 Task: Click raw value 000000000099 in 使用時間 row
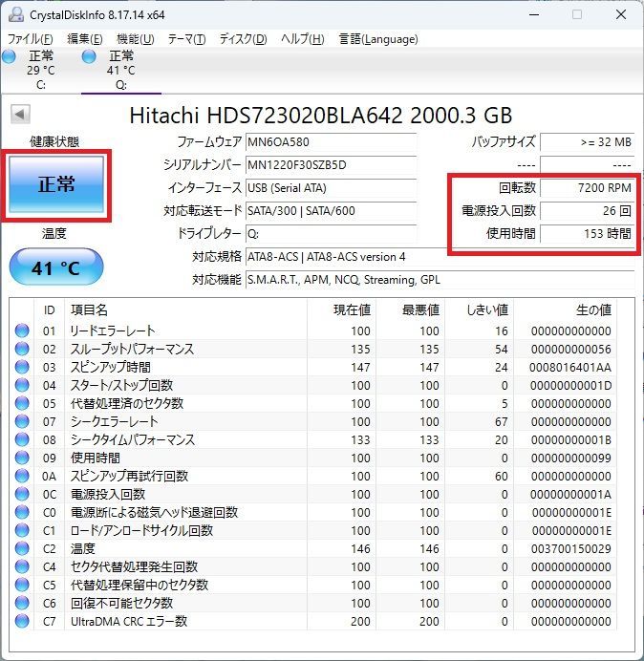[571, 458]
